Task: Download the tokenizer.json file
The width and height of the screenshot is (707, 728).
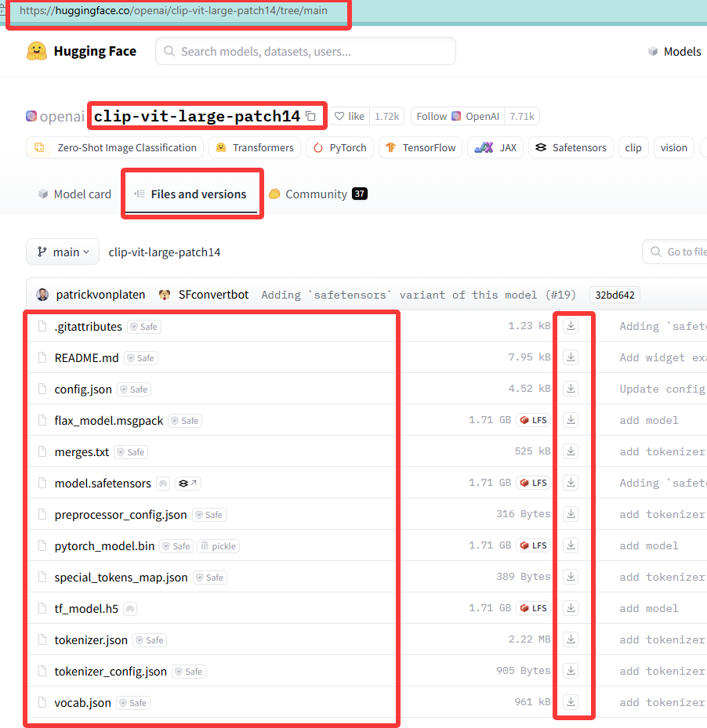Action: tap(571, 639)
